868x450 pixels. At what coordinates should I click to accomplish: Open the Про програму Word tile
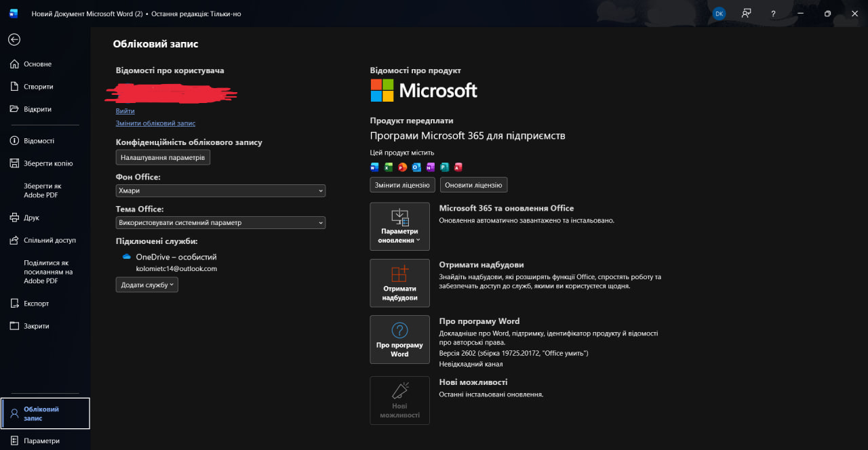click(x=399, y=340)
